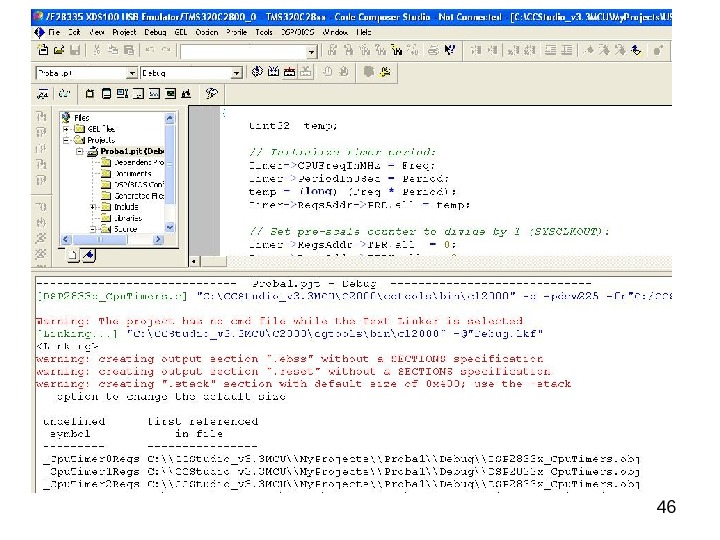Click the blue arrow bookmark icon in the top toolbar
Screen dimensions: 720x540
(636, 50)
